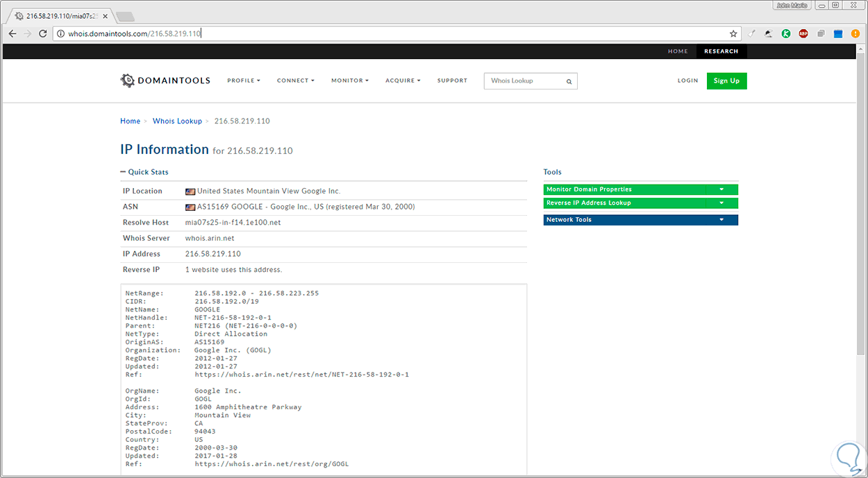Screen dimensions: 868x478
Task: Click the whois.arin.net server value
Action: (x=210, y=238)
